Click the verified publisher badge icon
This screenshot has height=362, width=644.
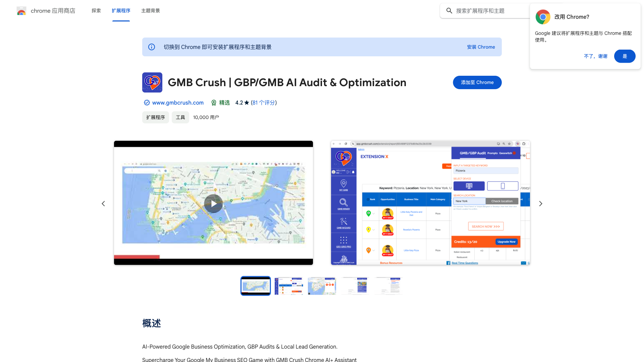(x=147, y=103)
